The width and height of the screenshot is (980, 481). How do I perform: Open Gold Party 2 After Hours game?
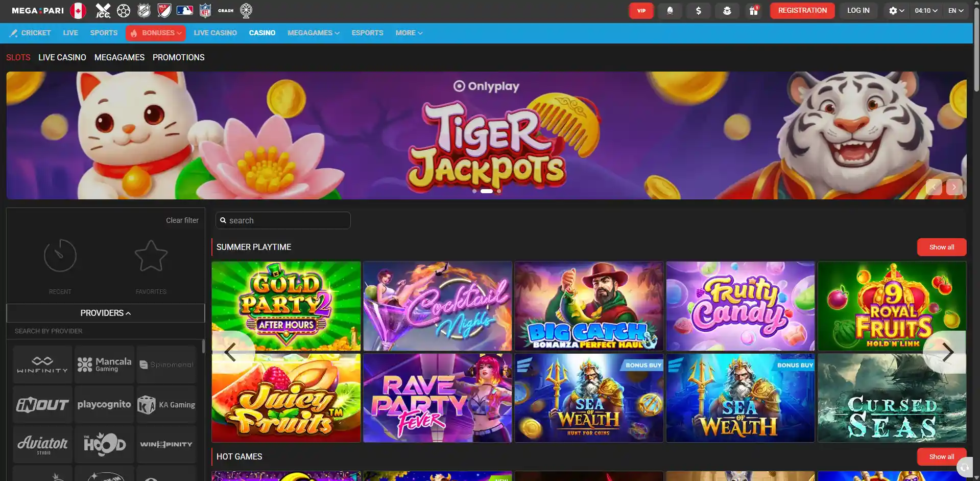point(286,306)
